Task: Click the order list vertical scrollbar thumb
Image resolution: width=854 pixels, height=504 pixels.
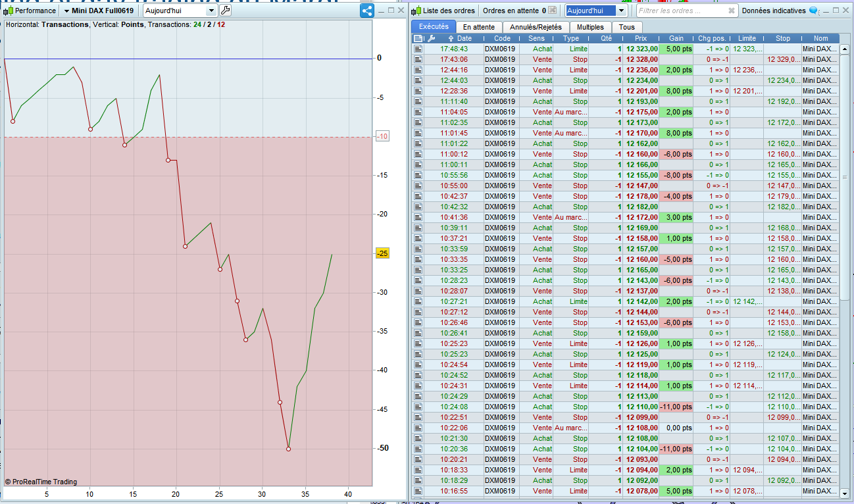Action: pyautogui.click(x=845, y=176)
